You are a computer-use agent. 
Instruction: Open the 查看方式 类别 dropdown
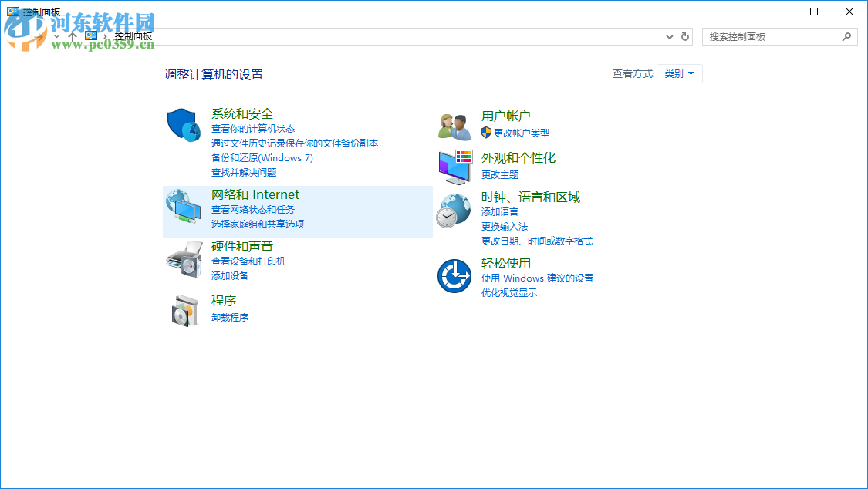pyautogui.click(x=680, y=73)
